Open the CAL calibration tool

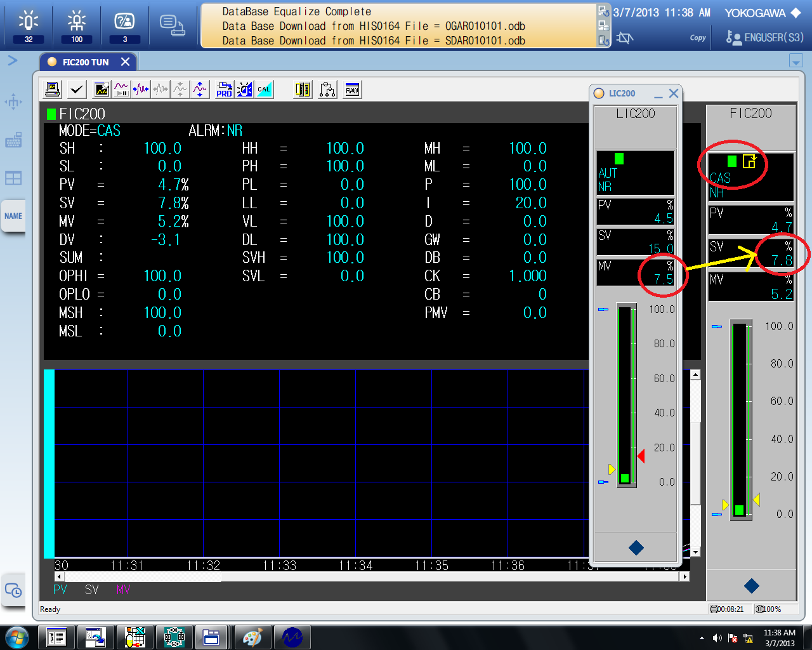coord(264,89)
